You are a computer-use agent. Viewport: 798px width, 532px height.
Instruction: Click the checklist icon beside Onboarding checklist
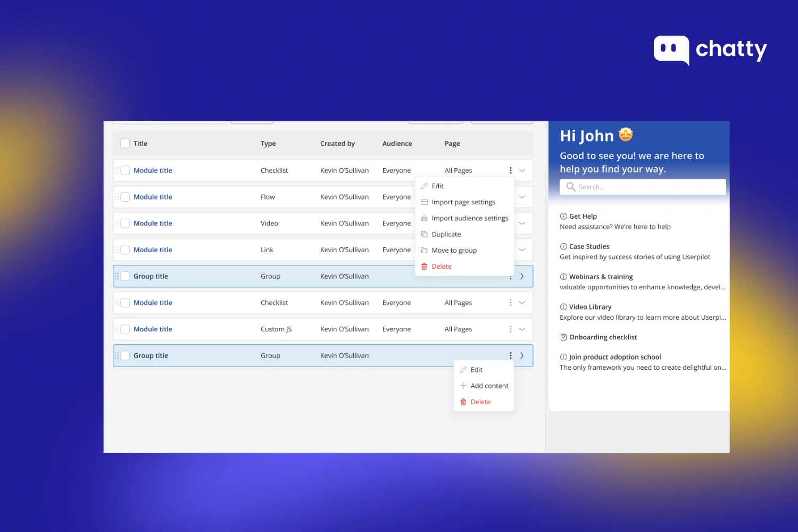coord(563,337)
